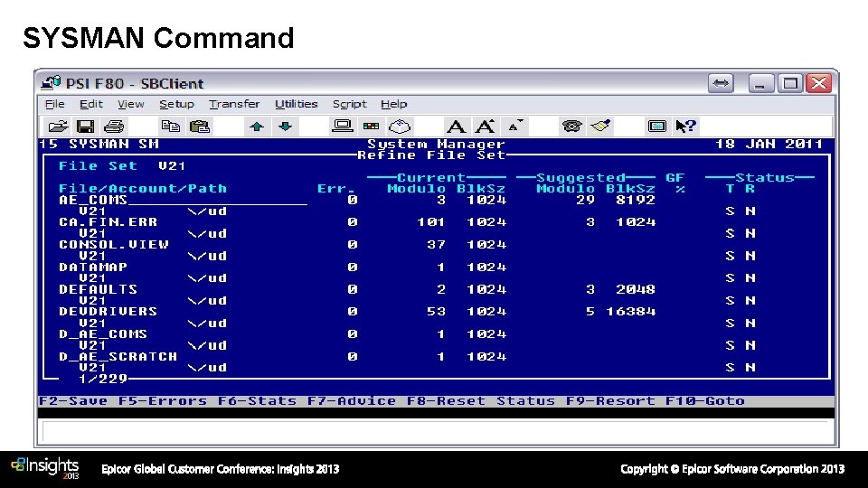Open the File menu
868x488 pixels.
55,104
